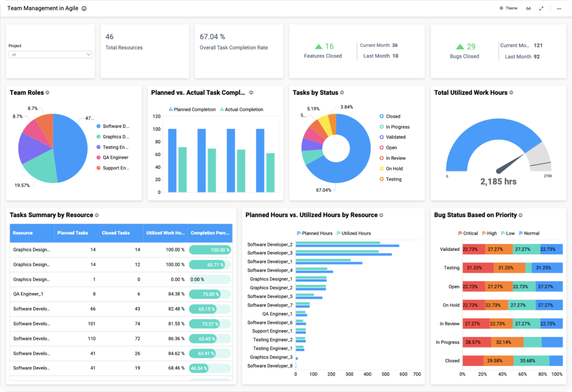This screenshot has height=392, width=572.
Task: Open the Project filter dropdown
Action: (x=50, y=54)
